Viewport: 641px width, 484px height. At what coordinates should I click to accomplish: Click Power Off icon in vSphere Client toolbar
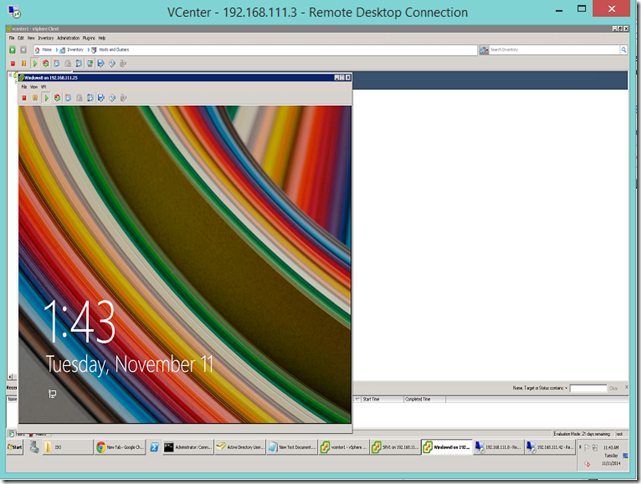13,63
